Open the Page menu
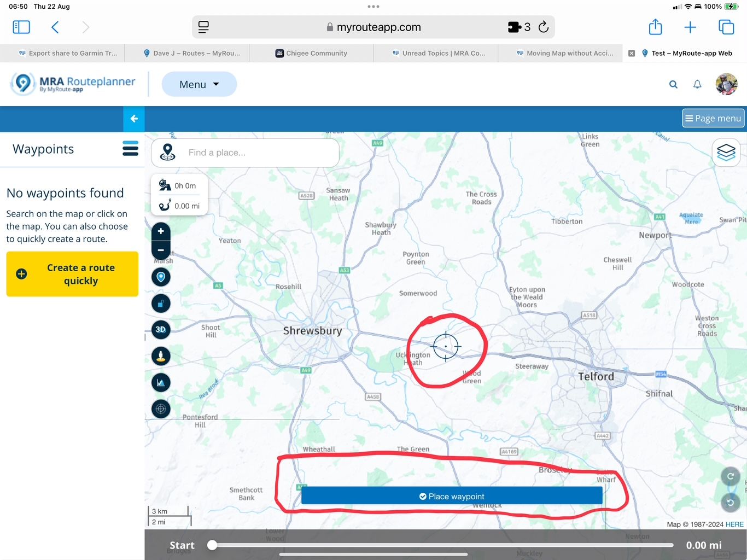Viewport: 747px width, 560px height. tap(713, 118)
